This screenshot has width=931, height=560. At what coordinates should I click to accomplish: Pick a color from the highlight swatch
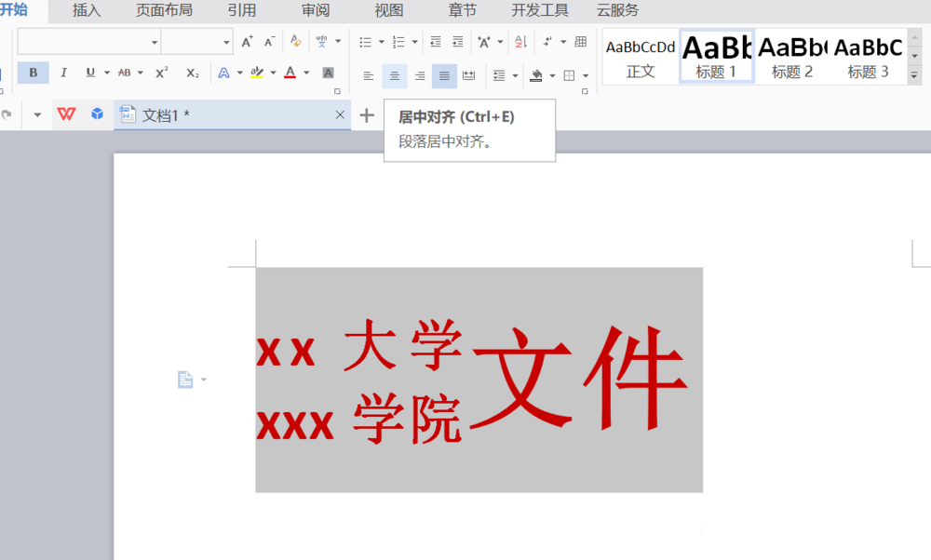click(x=258, y=72)
